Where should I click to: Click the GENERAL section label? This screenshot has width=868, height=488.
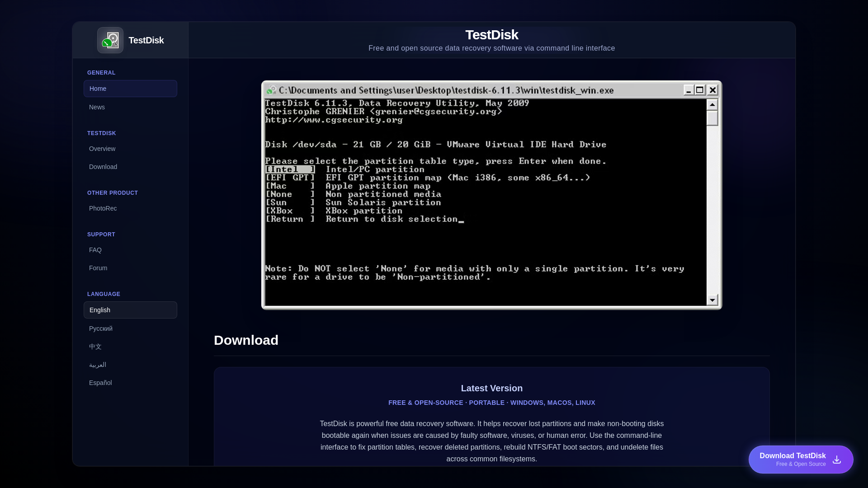(101, 73)
